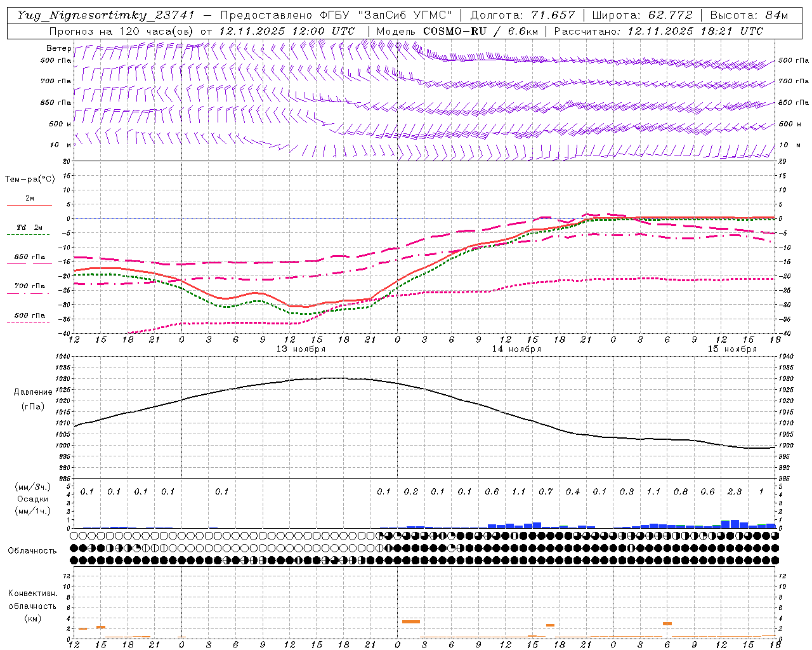
Task: Click the tallest blue precipitation bar under 2.3
Action: (x=735, y=524)
